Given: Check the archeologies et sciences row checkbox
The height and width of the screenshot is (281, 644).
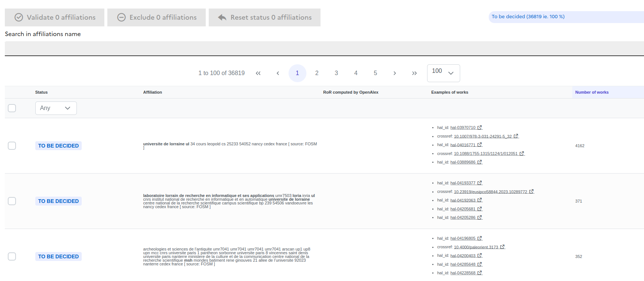Looking at the screenshot, I should [12, 256].
